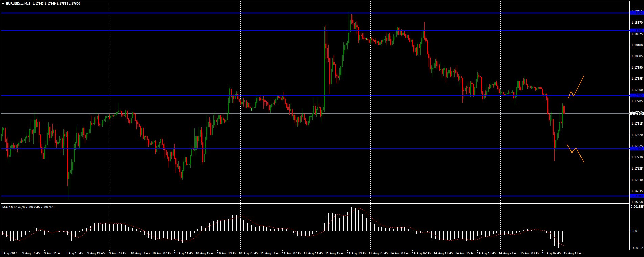Click the 14 Aug 07:45 time label
Image resolution: width=644 pixels, height=257 pixels.
click(421, 253)
